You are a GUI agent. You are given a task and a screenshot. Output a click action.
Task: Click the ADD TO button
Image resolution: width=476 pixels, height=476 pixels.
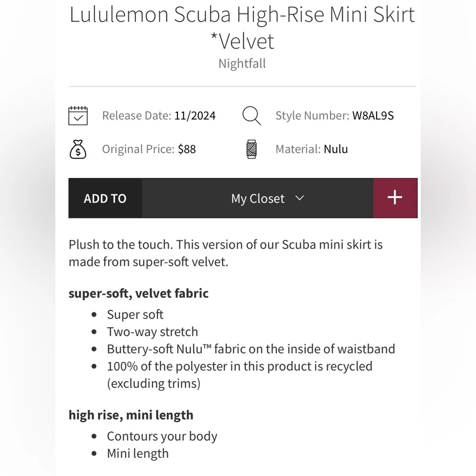coord(105,198)
